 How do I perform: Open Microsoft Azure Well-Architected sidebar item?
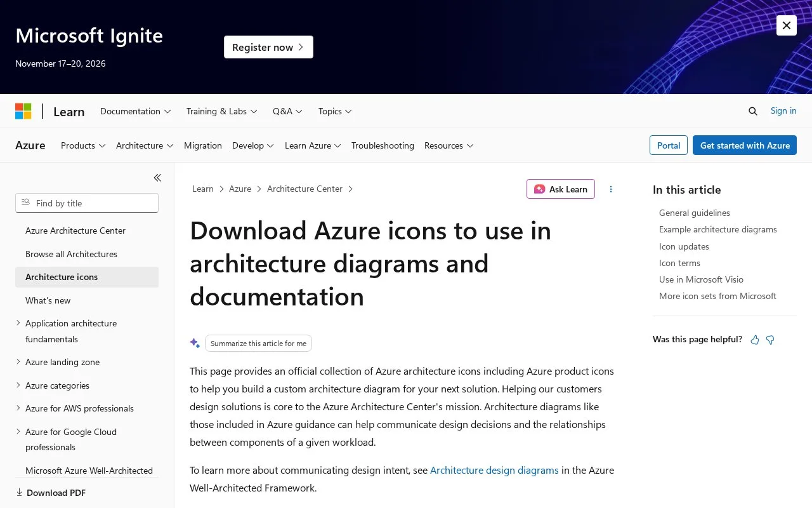89,471
